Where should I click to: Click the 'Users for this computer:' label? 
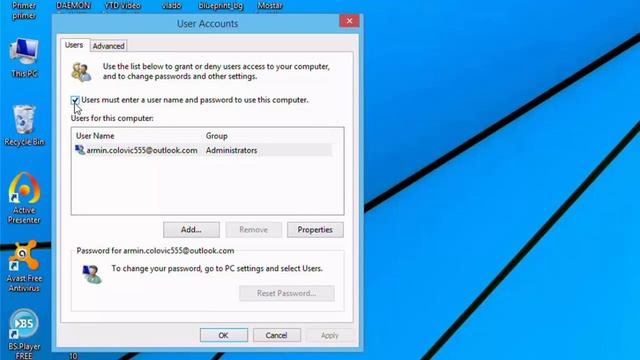[x=112, y=118]
